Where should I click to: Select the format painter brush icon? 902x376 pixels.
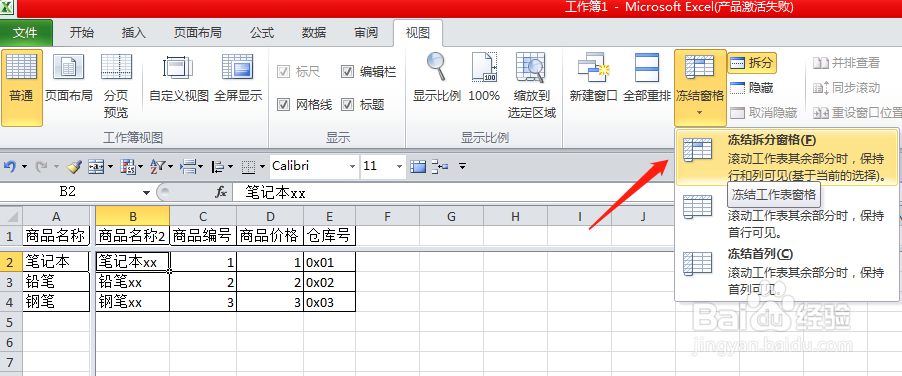[x=74, y=167]
